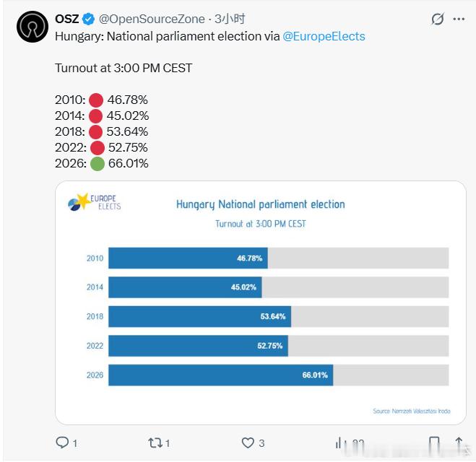
Task: Share the tweet using the upload arrow icon
Action: [459, 443]
